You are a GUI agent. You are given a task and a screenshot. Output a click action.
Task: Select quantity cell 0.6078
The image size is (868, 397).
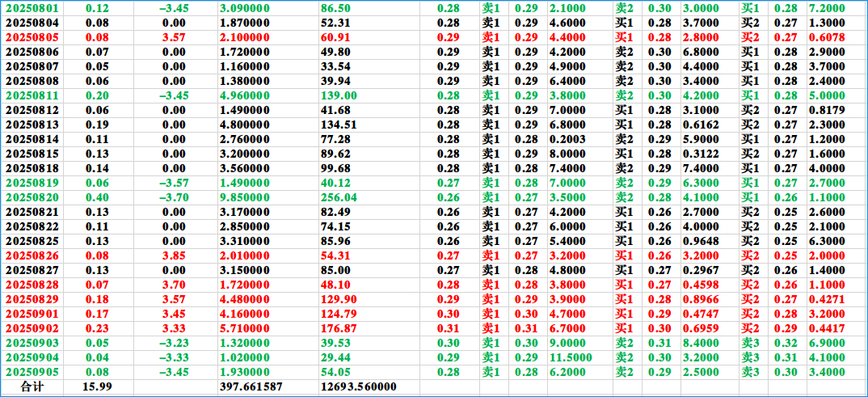[x=827, y=37]
